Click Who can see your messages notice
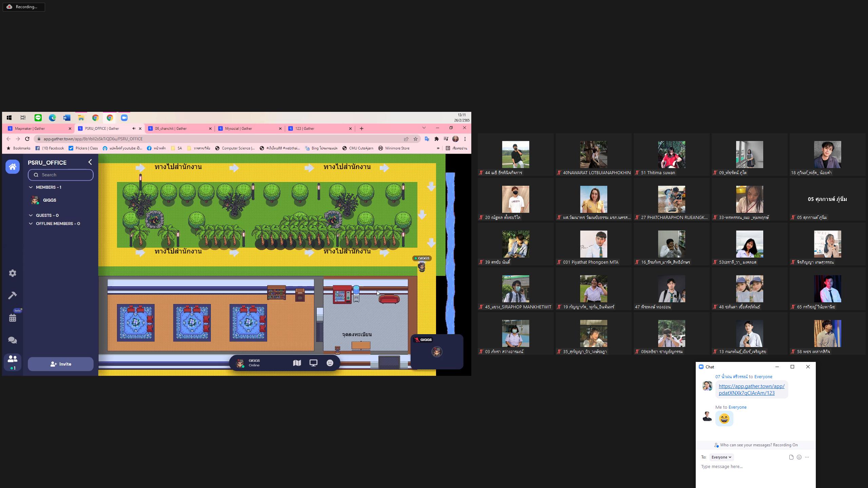The height and width of the screenshot is (488, 868). pyautogui.click(x=755, y=445)
